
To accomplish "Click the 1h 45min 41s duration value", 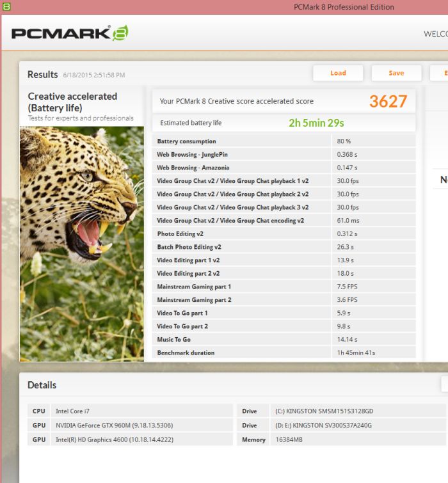I will (x=356, y=352).
